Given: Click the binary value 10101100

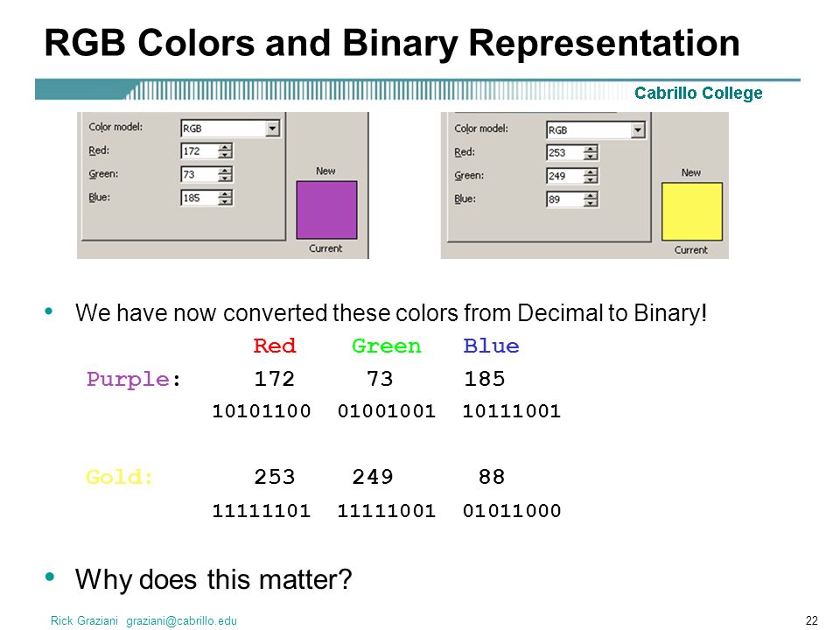Looking at the screenshot, I should [x=262, y=411].
